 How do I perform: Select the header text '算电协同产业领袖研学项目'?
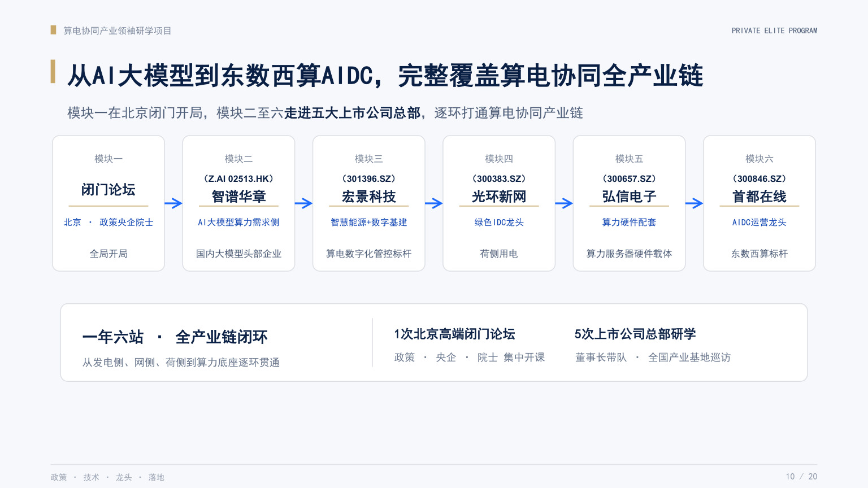117,30
